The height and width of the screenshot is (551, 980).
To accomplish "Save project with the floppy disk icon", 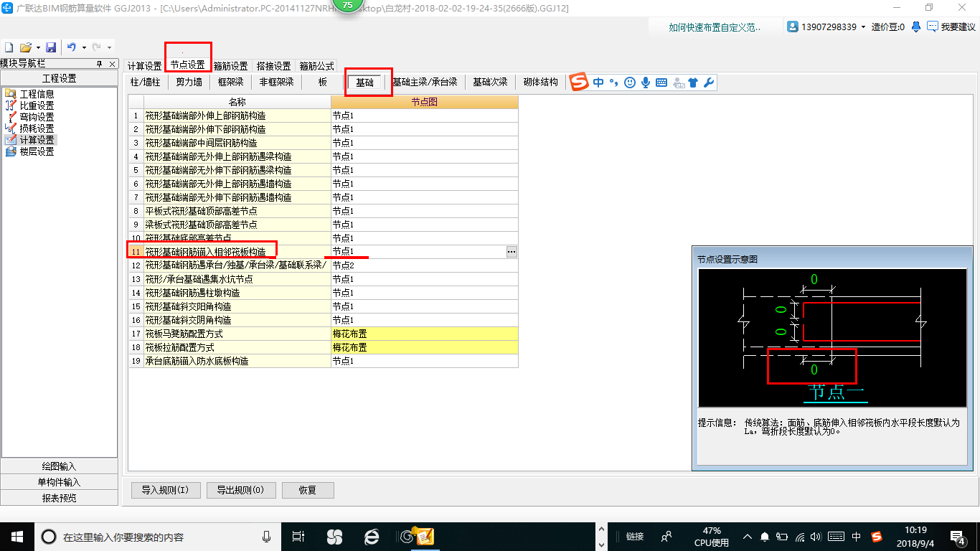I will [x=51, y=47].
